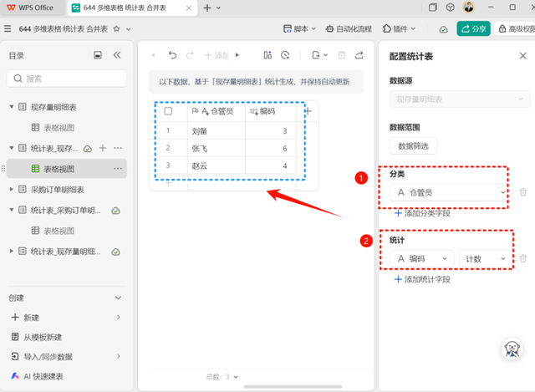Viewport: 535px width, 392px height.
Task: Open a new tab with plus button
Action: click(x=207, y=8)
